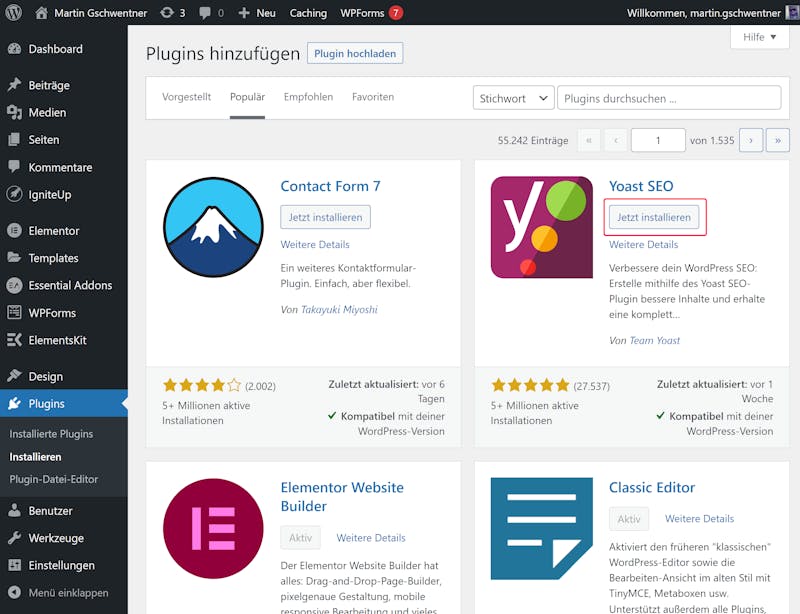Viewport: 800px width, 614px height.
Task: Click the WordPress logo in admin bar
Action: point(14,13)
